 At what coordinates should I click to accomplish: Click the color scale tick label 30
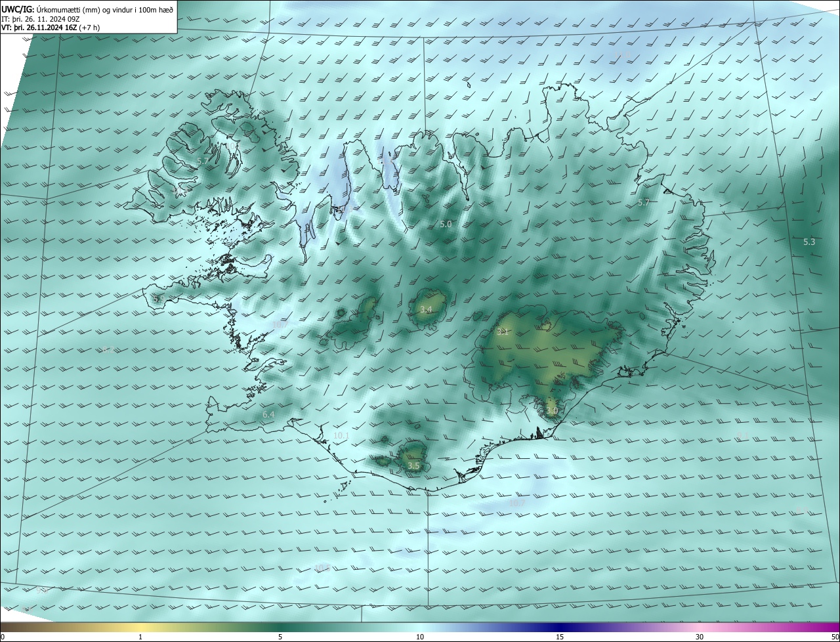[700, 637]
